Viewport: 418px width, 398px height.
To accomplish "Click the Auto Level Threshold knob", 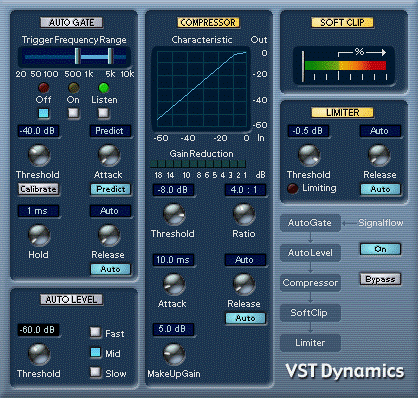I will [x=39, y=354].
